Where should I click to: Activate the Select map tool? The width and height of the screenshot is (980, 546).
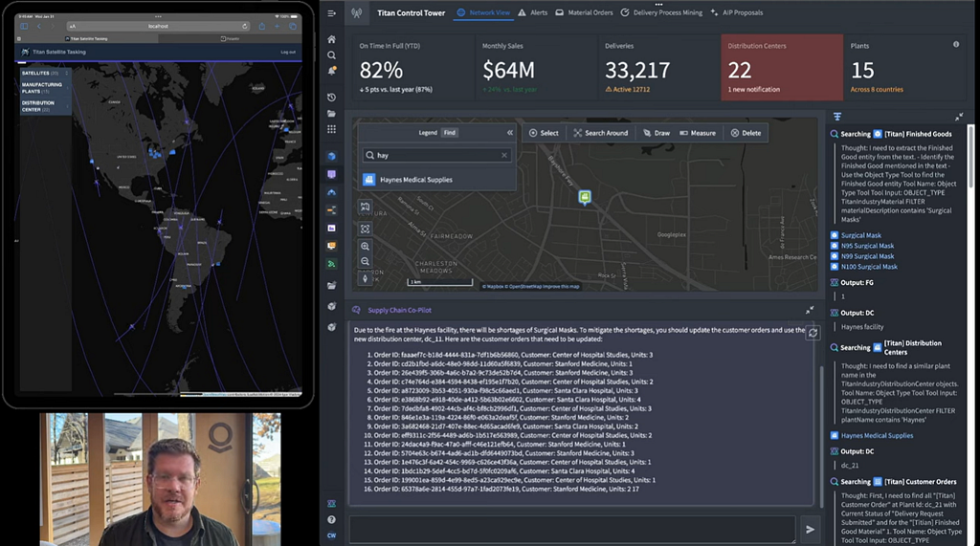pyautogui.click(x=544, y=133)
